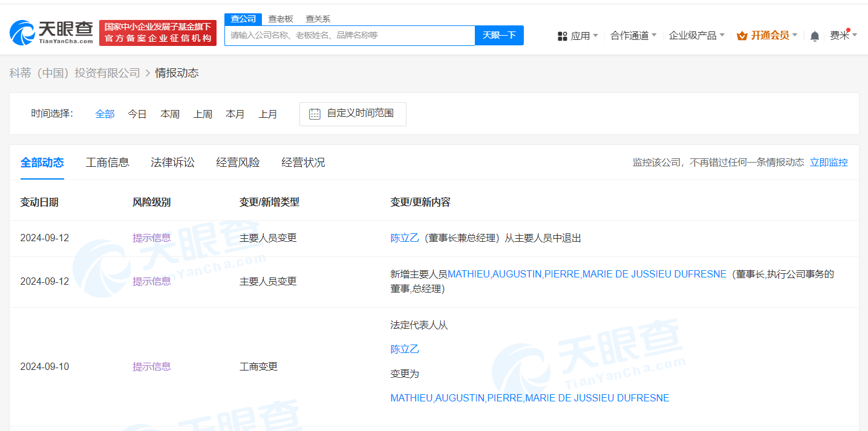Click the crown icon on 开通会员
The height and width of the screenshot is (431, 868).
742,35
